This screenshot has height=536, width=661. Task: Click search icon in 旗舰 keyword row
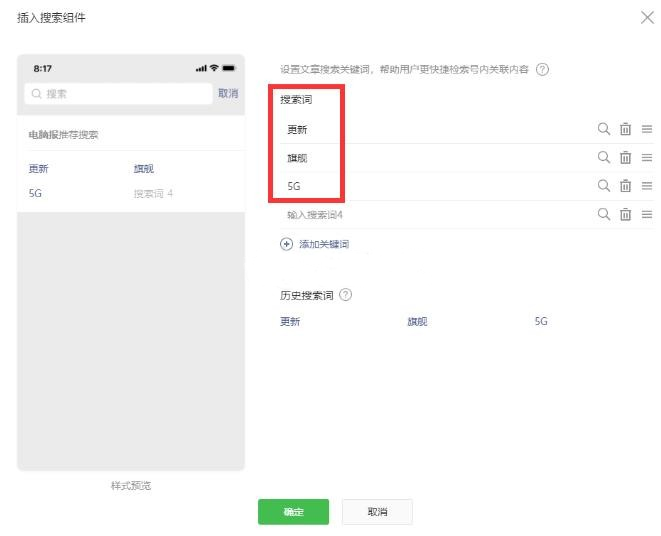(603, 157)
